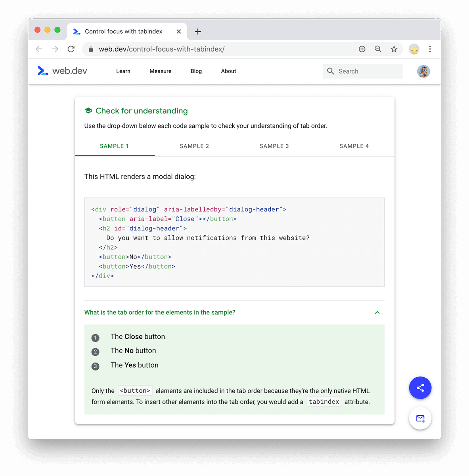Screen dimensions: 469x476
Task: Click the code line '<button>No</button>'
Action: (135, 257)
